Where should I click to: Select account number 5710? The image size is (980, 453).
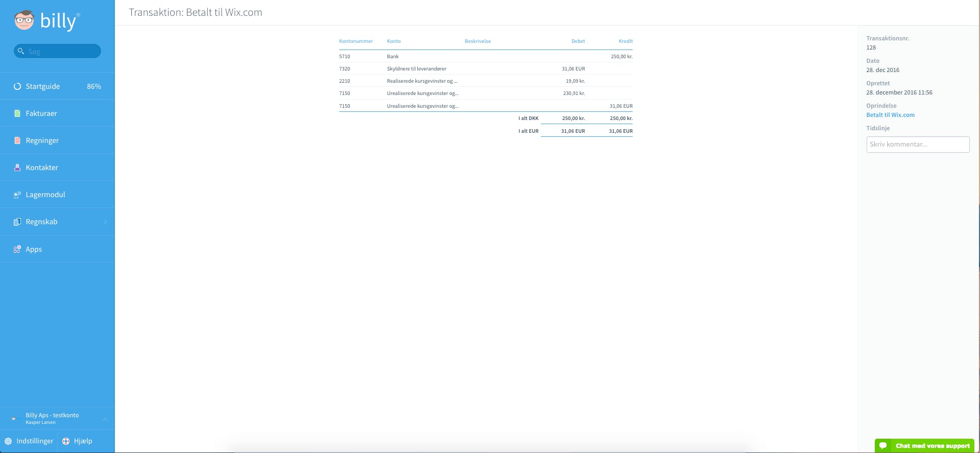click(345, 56)
